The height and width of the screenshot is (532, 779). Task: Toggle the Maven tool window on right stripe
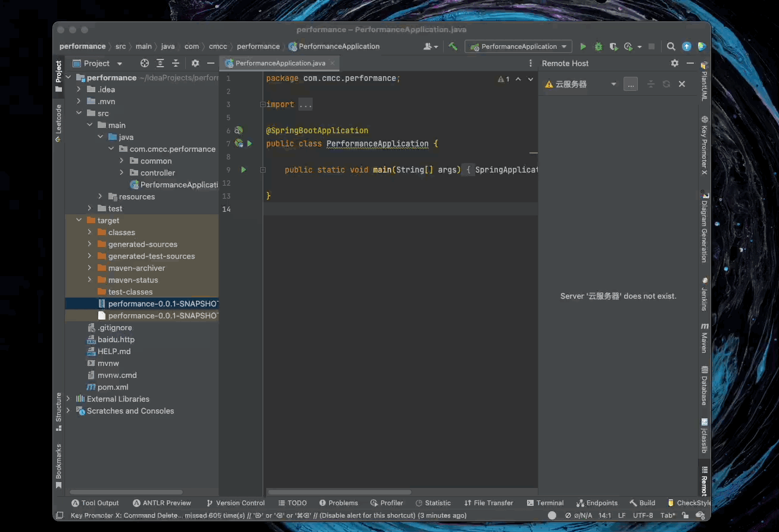tap(705, 338)
